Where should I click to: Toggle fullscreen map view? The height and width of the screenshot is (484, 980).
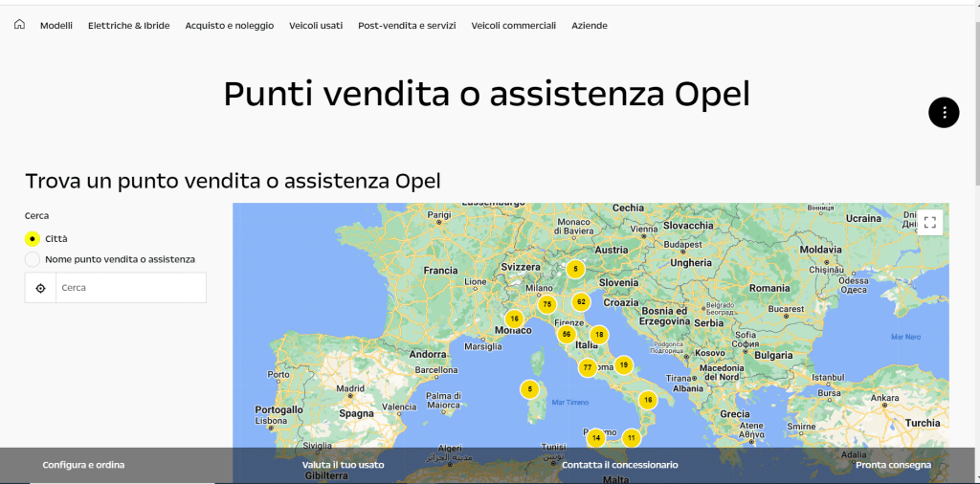(929, 222)
